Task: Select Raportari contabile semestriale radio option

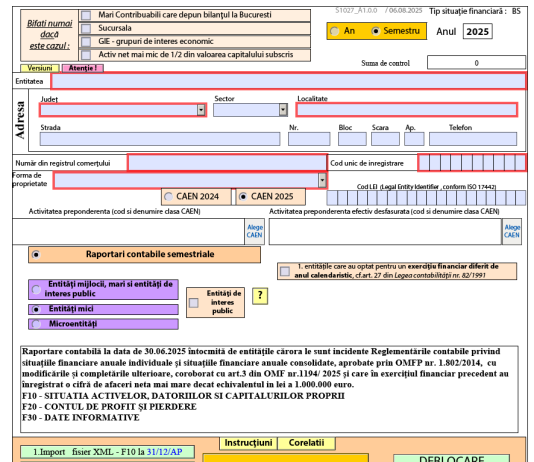Action: pos(36,255)
